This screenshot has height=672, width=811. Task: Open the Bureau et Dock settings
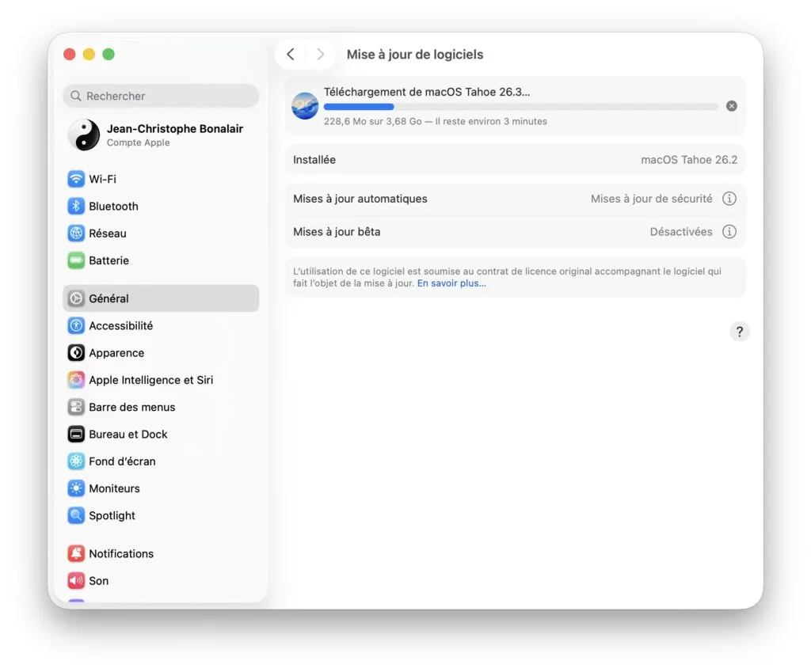[x=128, y=434]
